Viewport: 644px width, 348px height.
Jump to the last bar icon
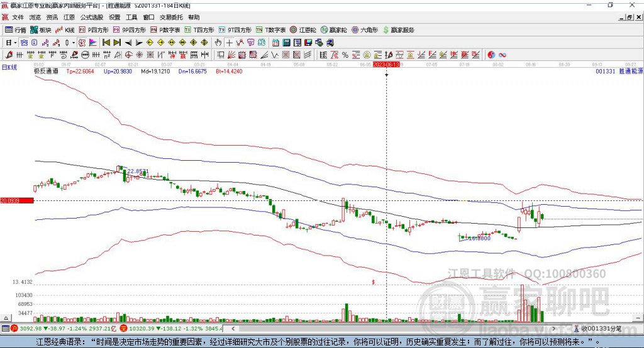click(117, 43)
